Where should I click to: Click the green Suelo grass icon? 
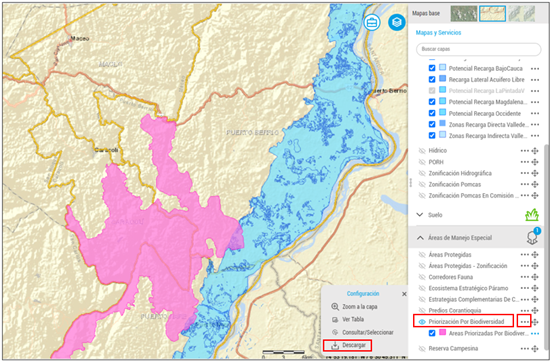pyautogui.click(x=532, y=214)
